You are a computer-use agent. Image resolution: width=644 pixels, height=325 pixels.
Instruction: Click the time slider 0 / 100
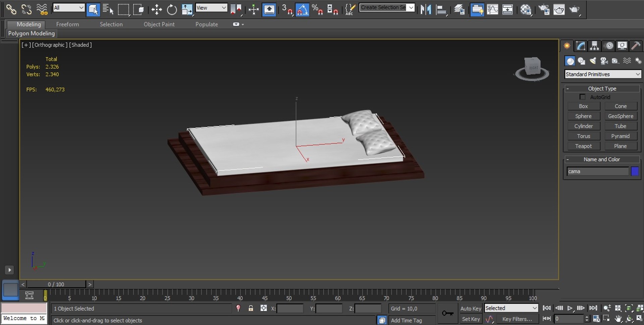[x=56, y=284]
